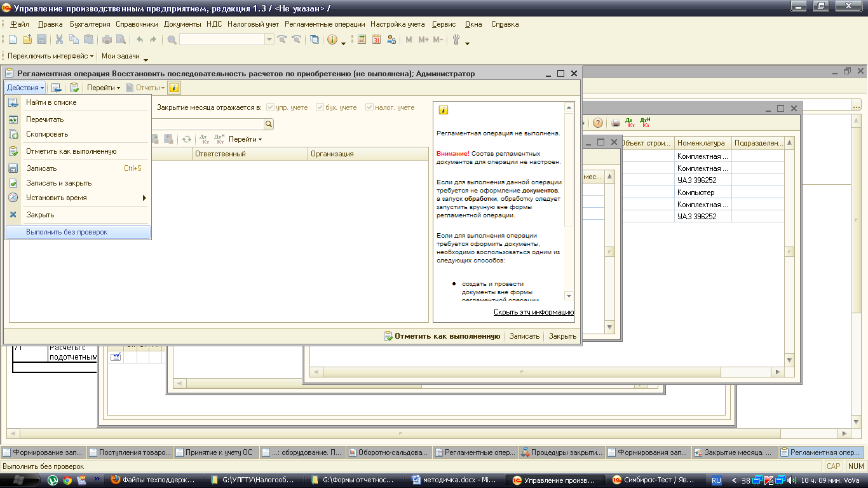Click the Find in list toolbar icon beside Действия

point(56,88)
